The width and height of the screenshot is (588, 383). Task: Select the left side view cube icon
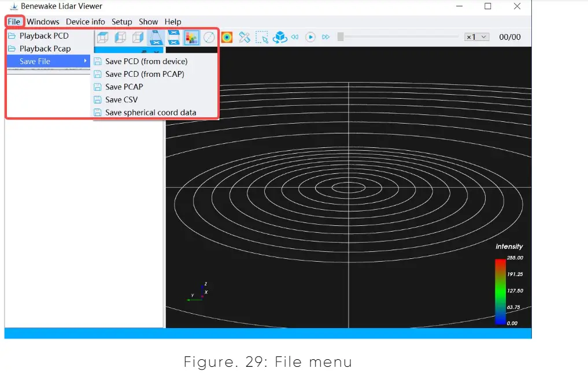click(120, 37)
